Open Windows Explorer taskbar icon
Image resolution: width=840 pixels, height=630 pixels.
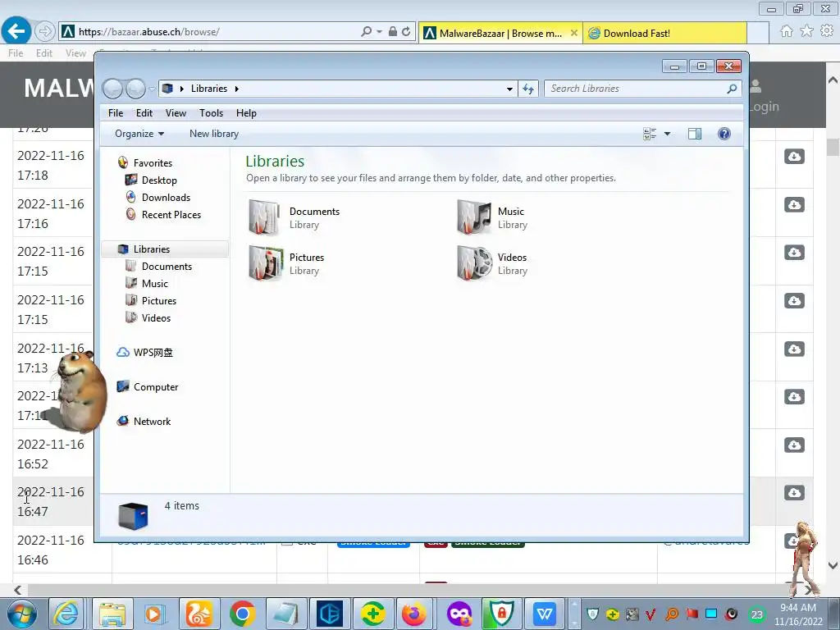coord(112,614)
